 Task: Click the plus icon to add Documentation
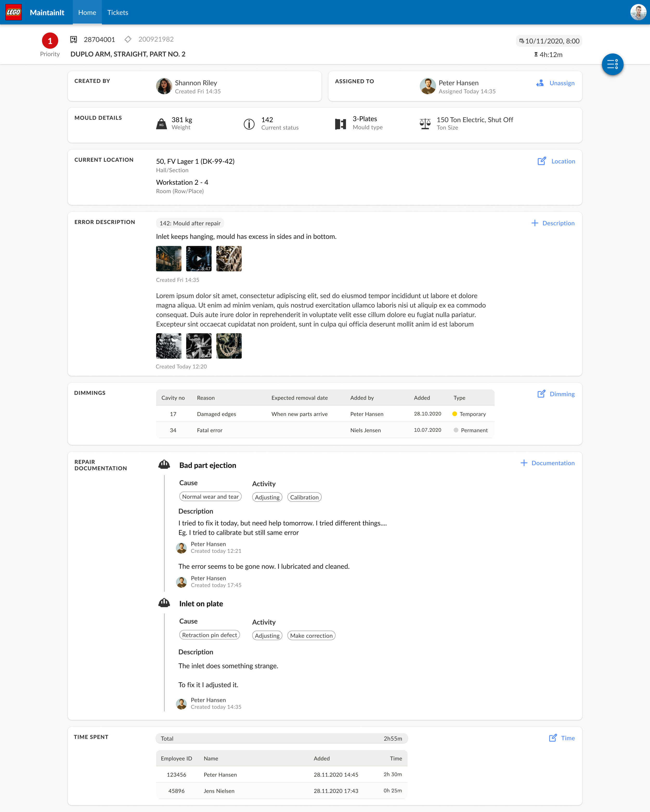(x=524, y=463)
